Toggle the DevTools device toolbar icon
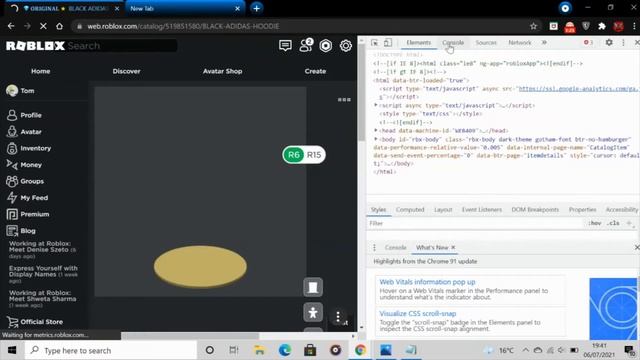The height and width of the screenshot is (360, 640). tap(388, 42)
